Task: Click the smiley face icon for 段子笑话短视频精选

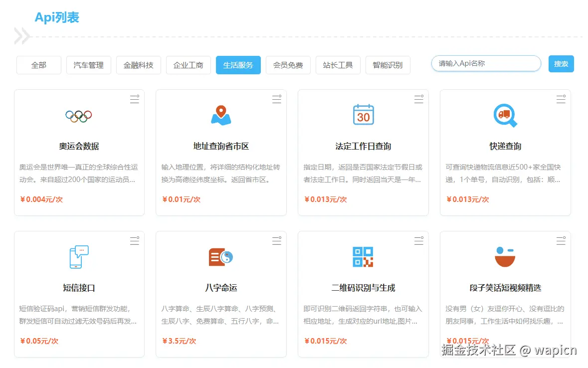Action: click(x=505, y=256)
